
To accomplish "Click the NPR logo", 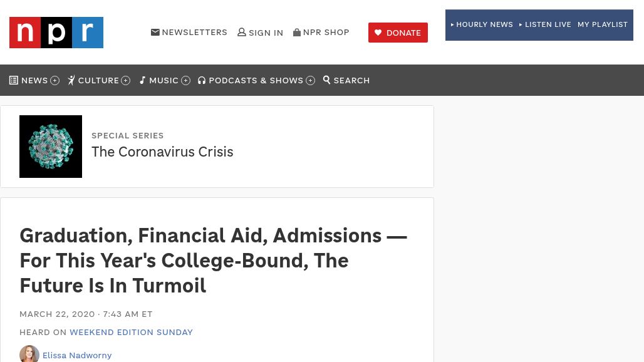I will tap(56, 33).
